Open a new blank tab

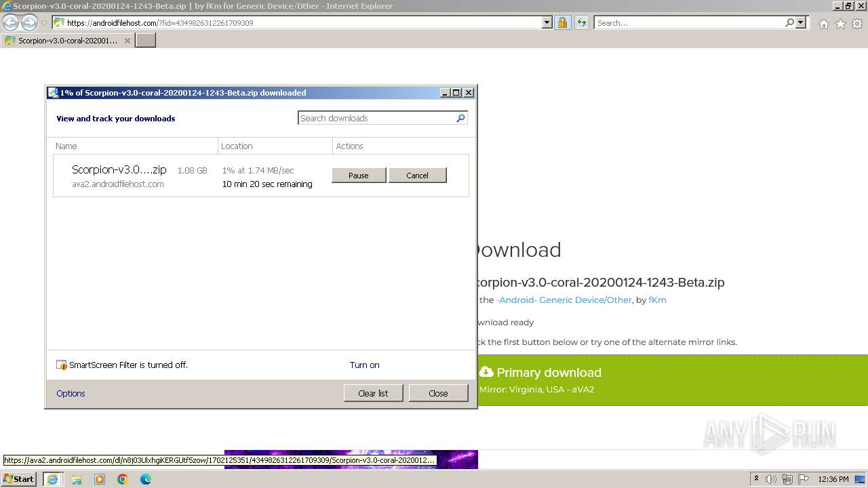(146, 41)
